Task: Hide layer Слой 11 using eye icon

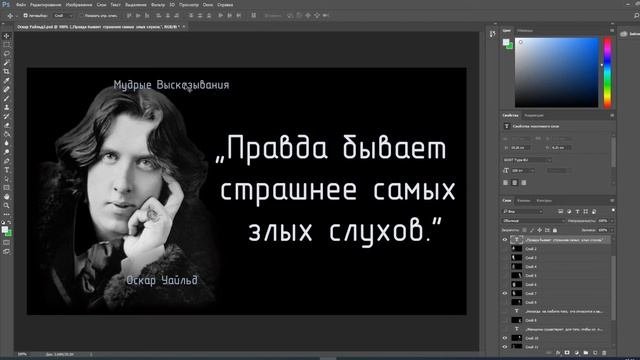Action: (505, 347)
